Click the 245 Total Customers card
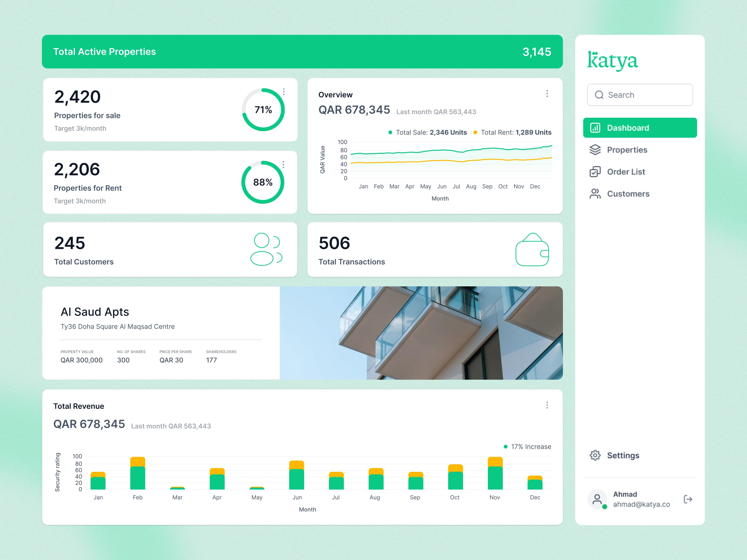This screenshot has width=747, height=560. click(170, 249)
